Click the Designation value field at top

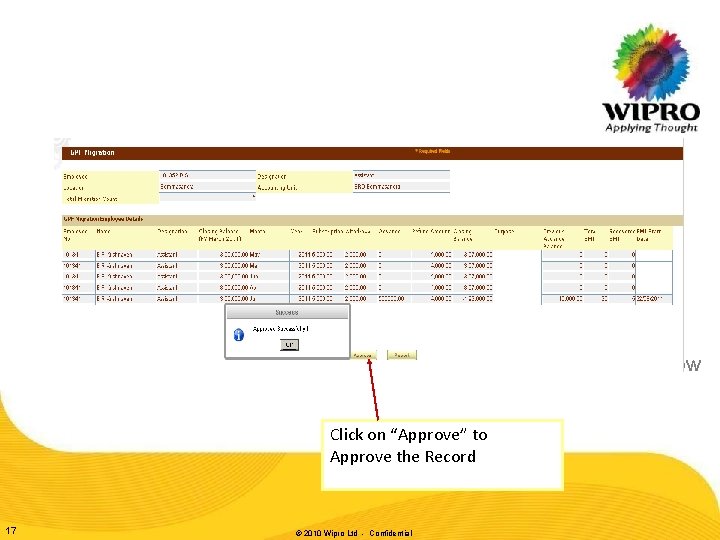point(401,175)
